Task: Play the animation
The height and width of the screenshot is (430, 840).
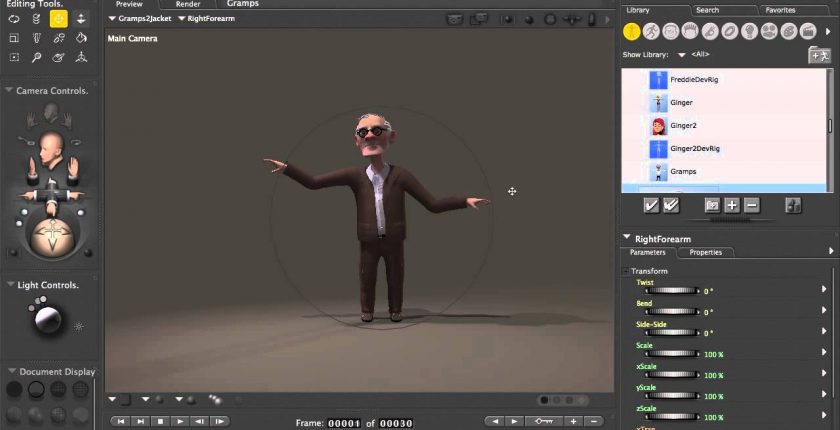Action: [180, 421]
